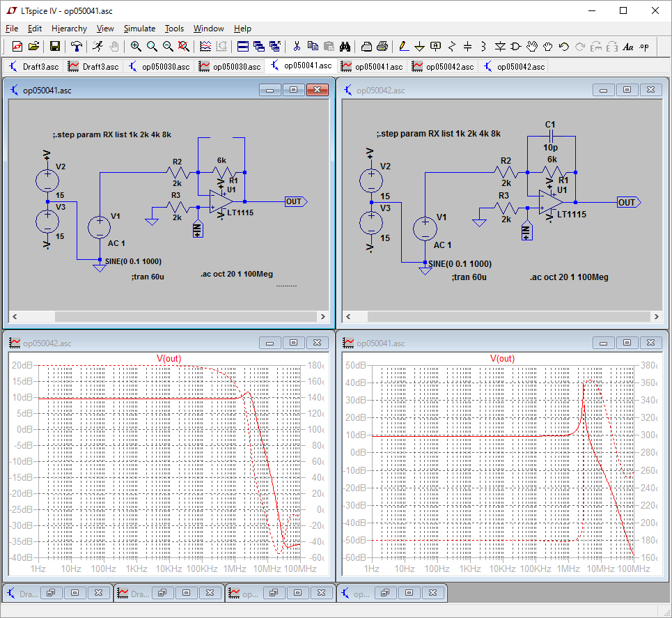
Task: Select the Diode component tool
Action: coord(499,47)
